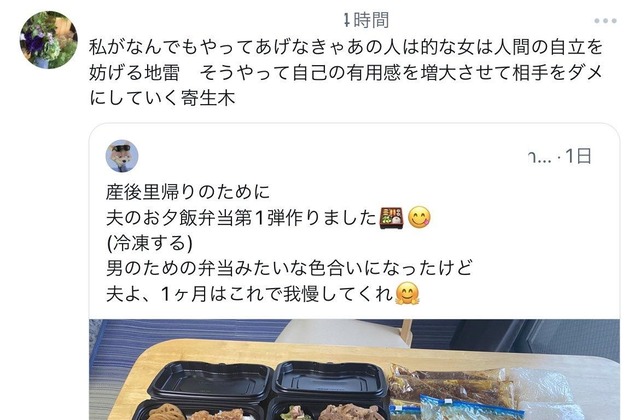The image size is (640, 420).
Task: Tap the quoted user's sunglasses avatar
Action: pyautogui.click(x=122, y=156)
